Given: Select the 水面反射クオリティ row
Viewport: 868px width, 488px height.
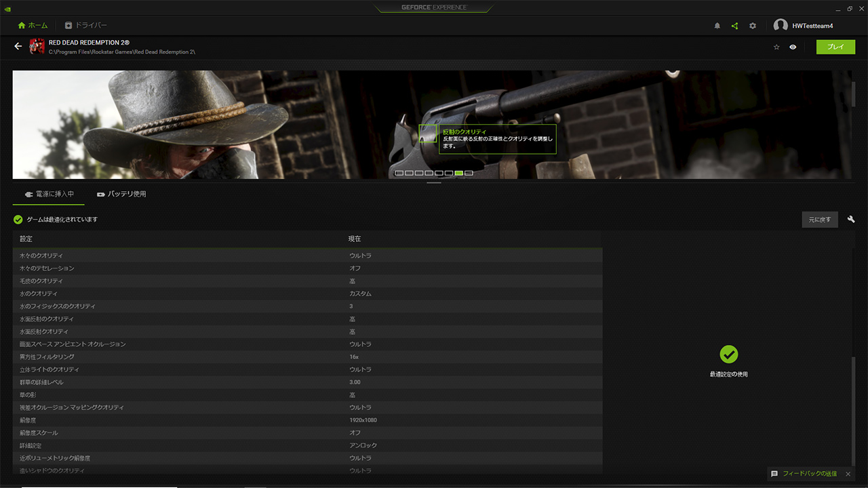Looking at the screenshot, I should [x=307, y=331].
